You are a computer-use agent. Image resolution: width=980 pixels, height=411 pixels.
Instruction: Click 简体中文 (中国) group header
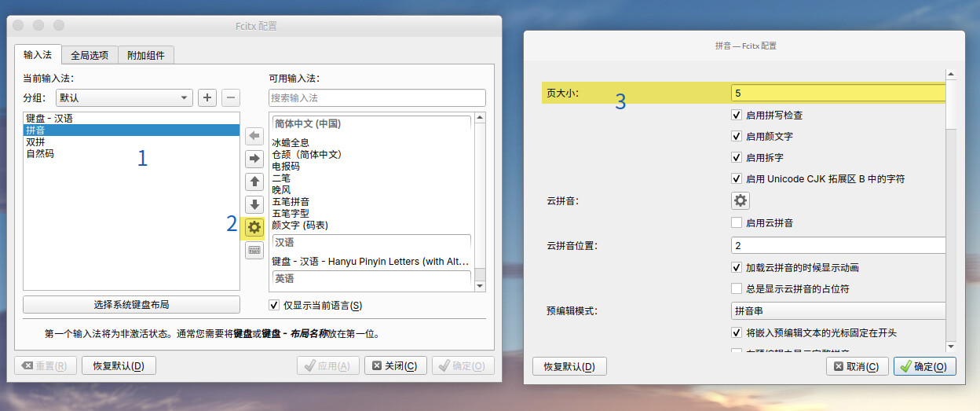pos(371,124)
